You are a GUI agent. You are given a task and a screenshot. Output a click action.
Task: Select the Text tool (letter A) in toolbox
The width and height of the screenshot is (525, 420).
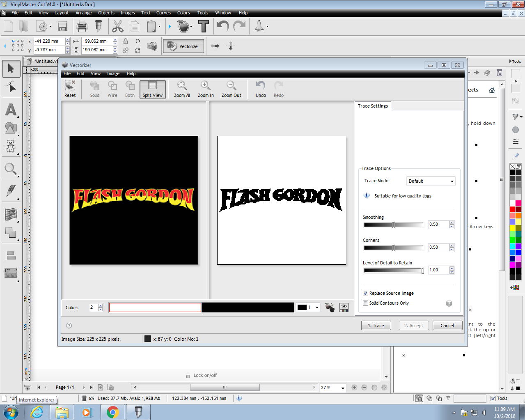pos(11,110)
